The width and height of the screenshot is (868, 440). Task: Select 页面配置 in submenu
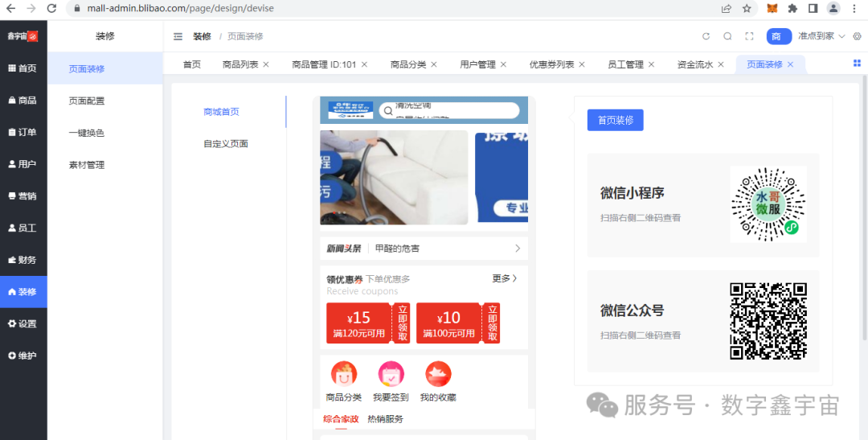105,101
